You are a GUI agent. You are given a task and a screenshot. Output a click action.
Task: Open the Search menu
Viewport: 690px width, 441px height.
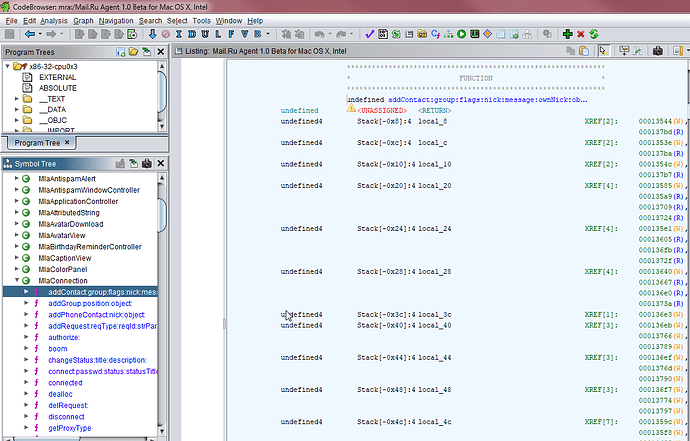pos(150,21)
